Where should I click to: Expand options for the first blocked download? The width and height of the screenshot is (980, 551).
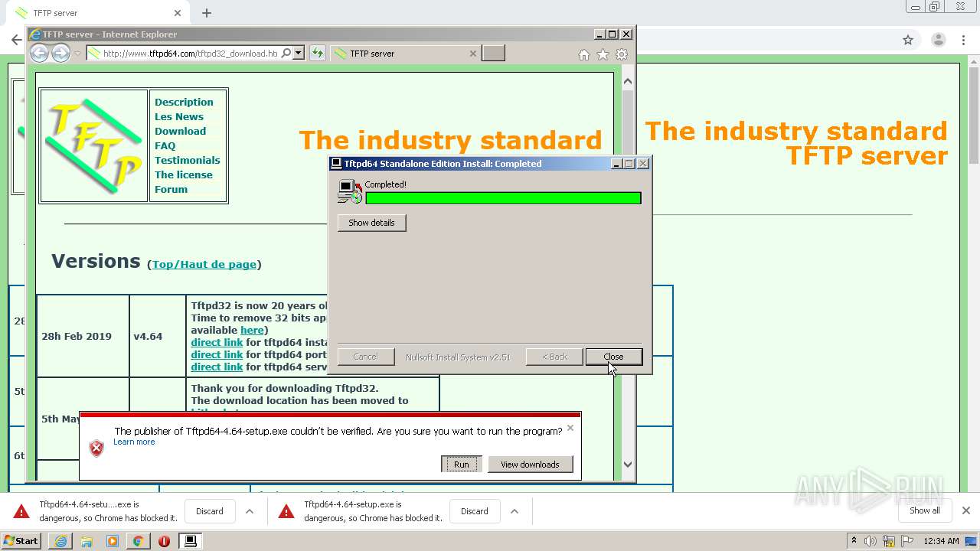pos(249,511)
